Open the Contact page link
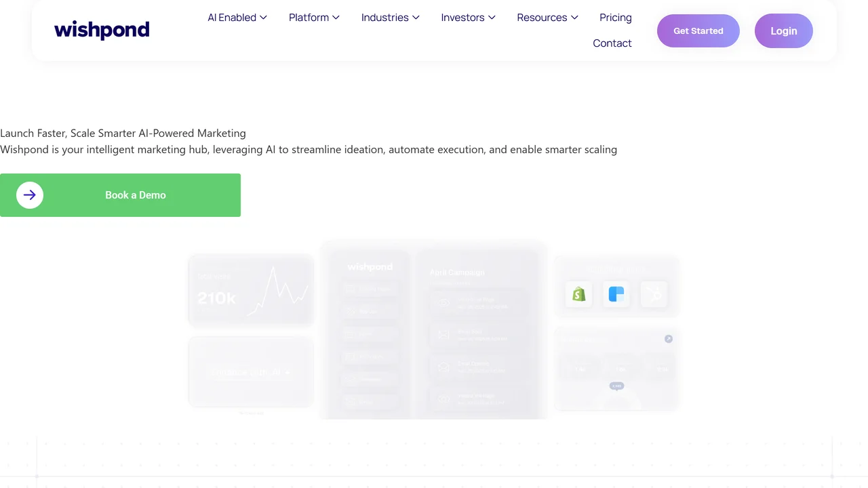Image resolution: width=868 pixels, height=488 pixels. click(x=612, y=43)
